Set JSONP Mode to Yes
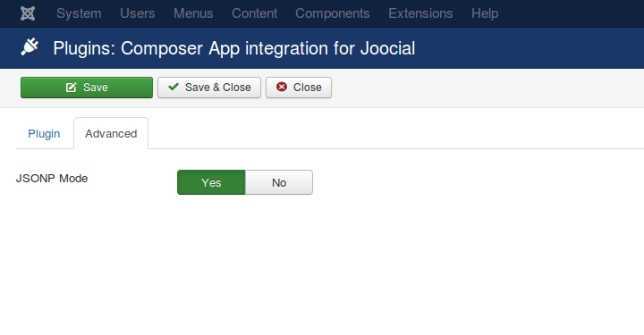Screen dimensions: 644x335 (x=211, y=182)
